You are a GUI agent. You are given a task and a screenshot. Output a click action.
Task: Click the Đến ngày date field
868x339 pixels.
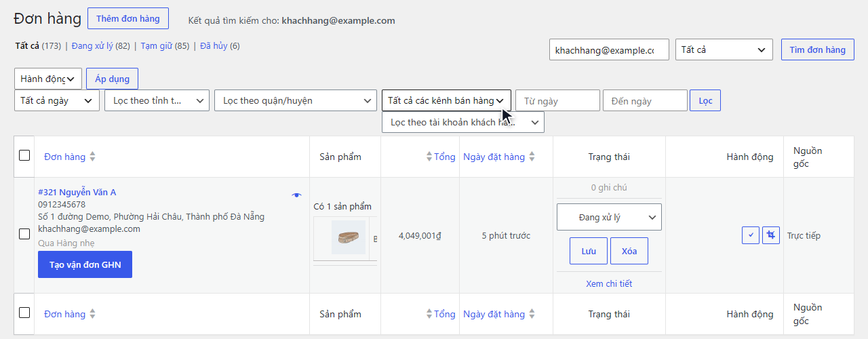pos(645,100)
